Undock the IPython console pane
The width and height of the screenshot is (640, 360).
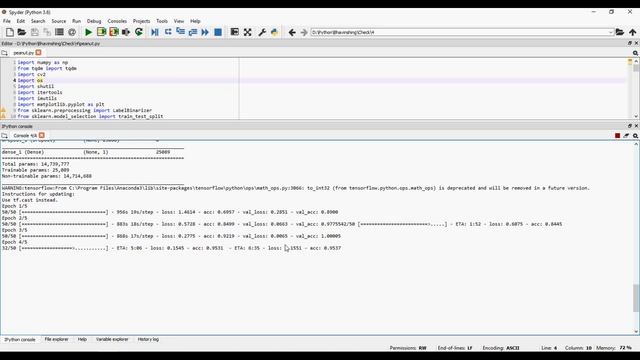tap(630, 126)
